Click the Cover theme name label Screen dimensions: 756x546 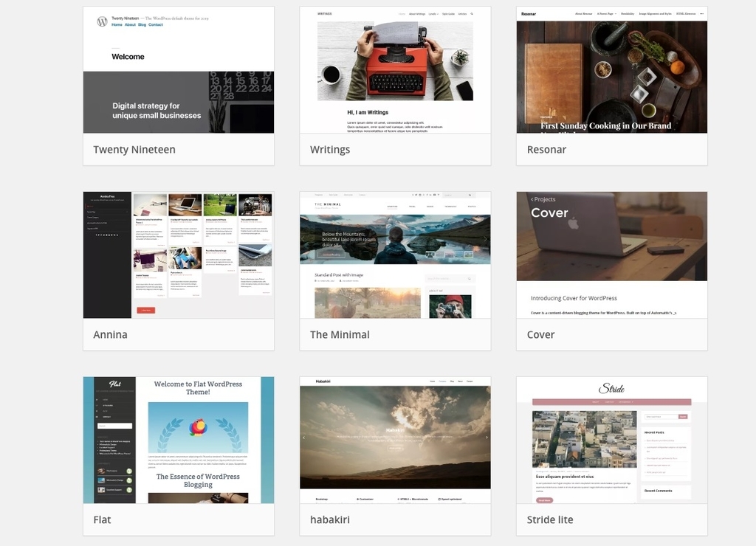click(540, 334)
